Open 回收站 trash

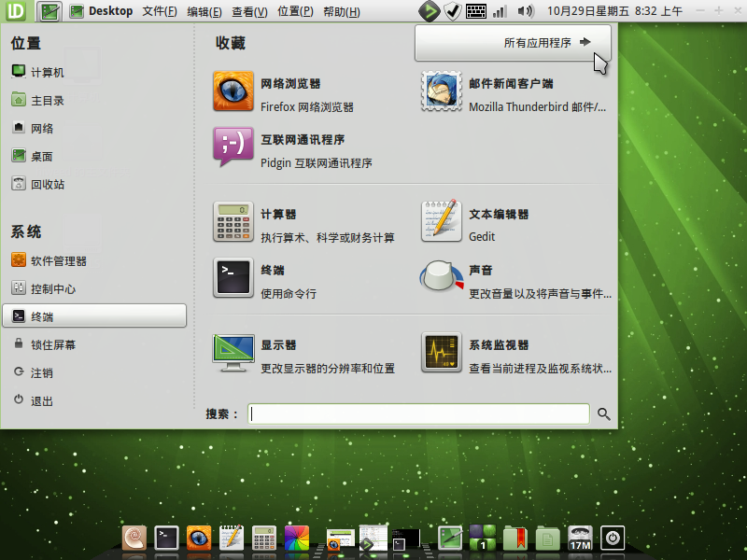tap(37, 184)
